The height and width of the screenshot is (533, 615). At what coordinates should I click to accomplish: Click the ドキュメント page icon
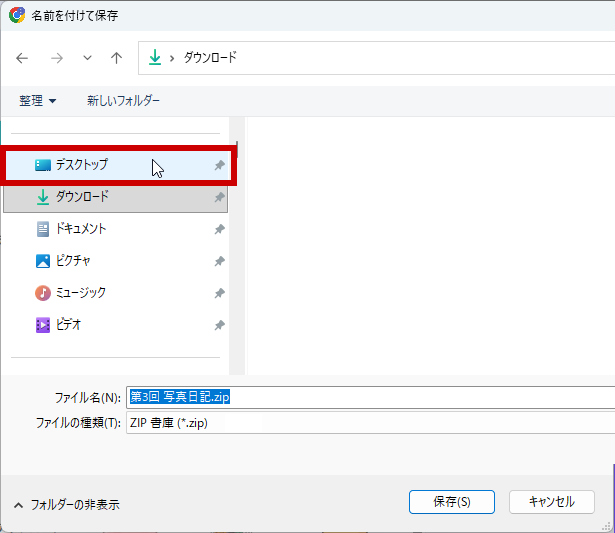coord(43,229)
